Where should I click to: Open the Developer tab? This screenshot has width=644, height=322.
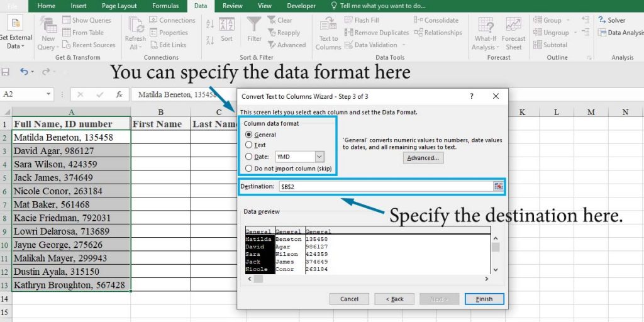[301, 6]
